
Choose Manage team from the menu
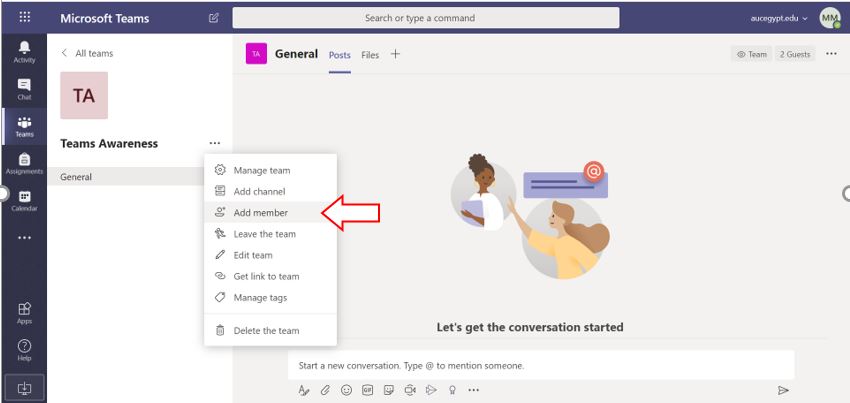coord(271,170)
